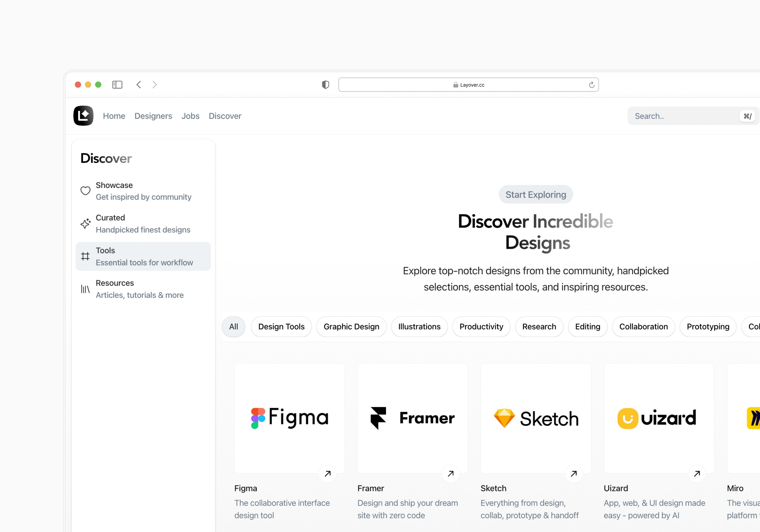Open Sketch via its arrow icon
Image resolution: width=760 pixels, height=532 pixels.
(x=574, y=473)
